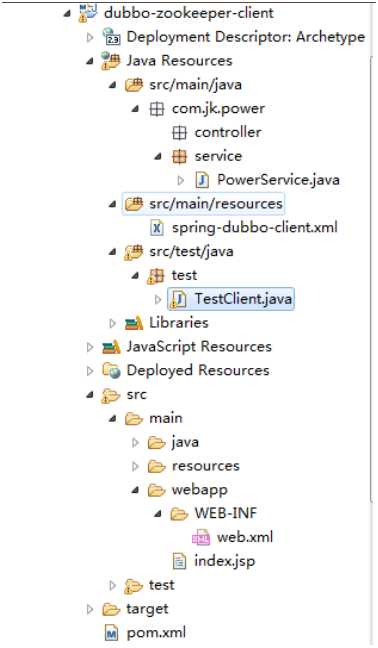378x648 pixels.
Task: Click the src folder icon with warning
Action: tap(111, 395)
